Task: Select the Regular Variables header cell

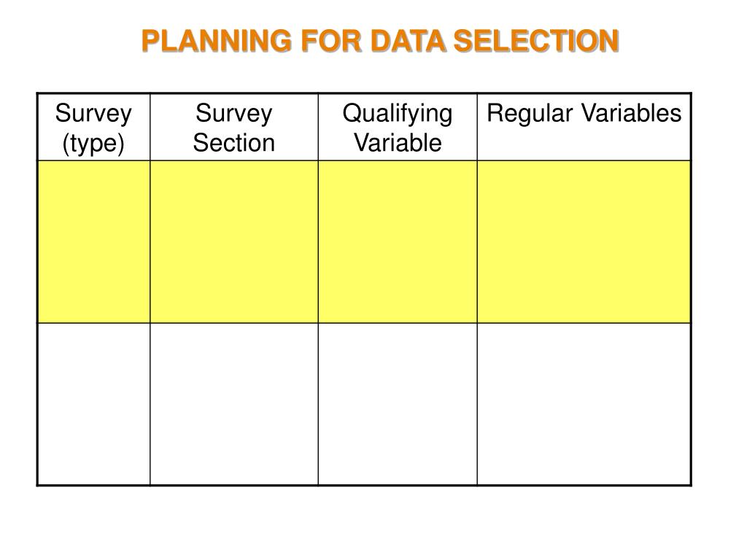Action: [584, 127]
